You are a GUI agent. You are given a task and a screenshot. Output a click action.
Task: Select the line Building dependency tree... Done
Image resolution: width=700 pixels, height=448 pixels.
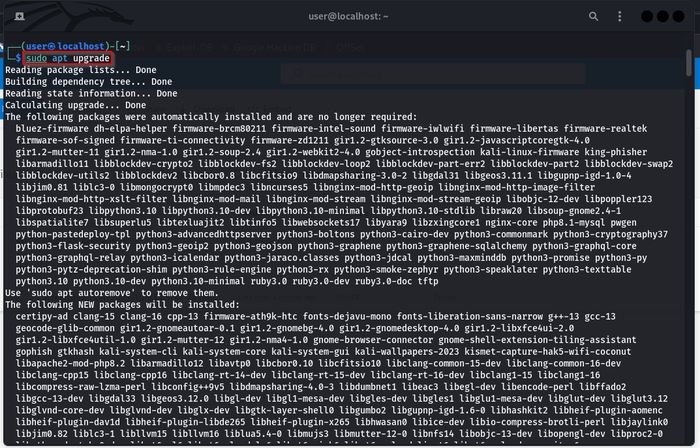point(88,82)
